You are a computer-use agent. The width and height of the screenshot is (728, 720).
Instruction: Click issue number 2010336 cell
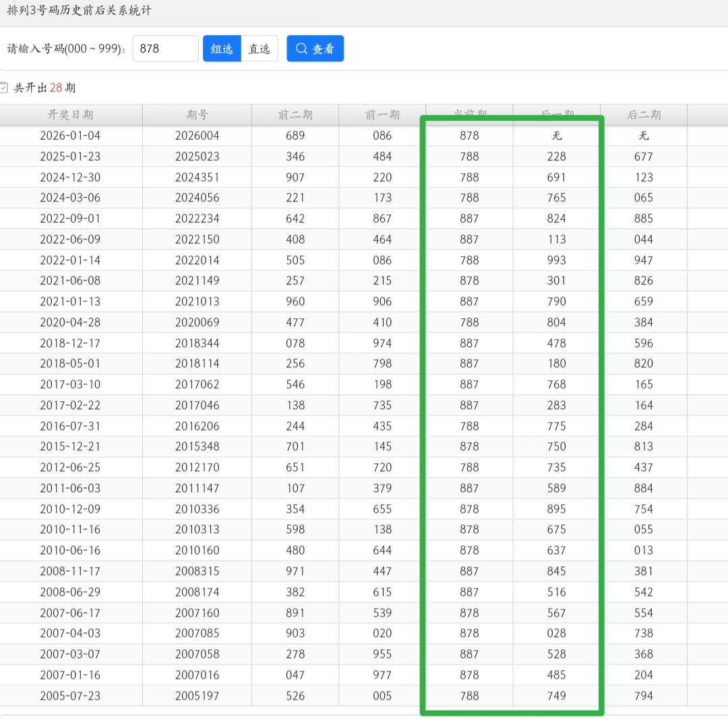197,509
